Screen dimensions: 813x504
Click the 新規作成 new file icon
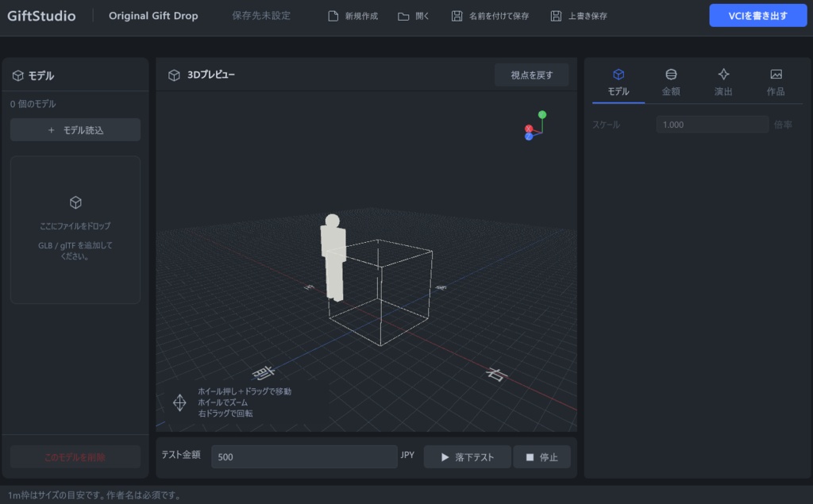pyautogui.click(x=333, y=16)
